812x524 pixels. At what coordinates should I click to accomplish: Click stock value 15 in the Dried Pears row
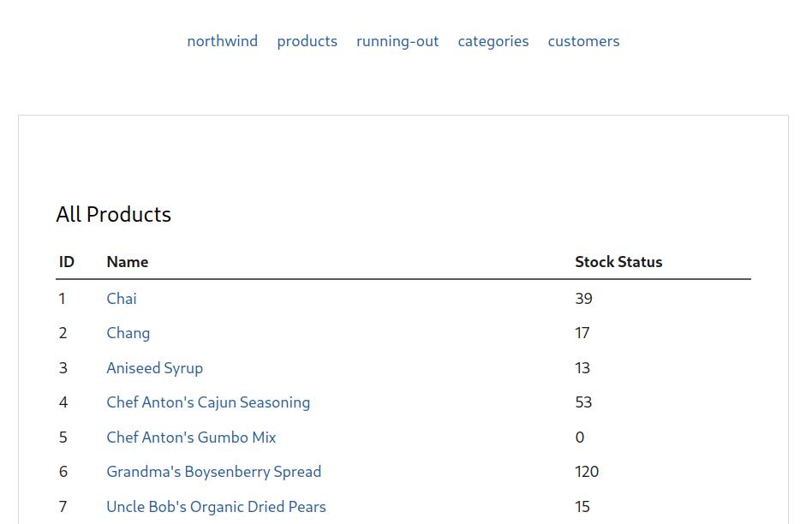coord(582,506)
